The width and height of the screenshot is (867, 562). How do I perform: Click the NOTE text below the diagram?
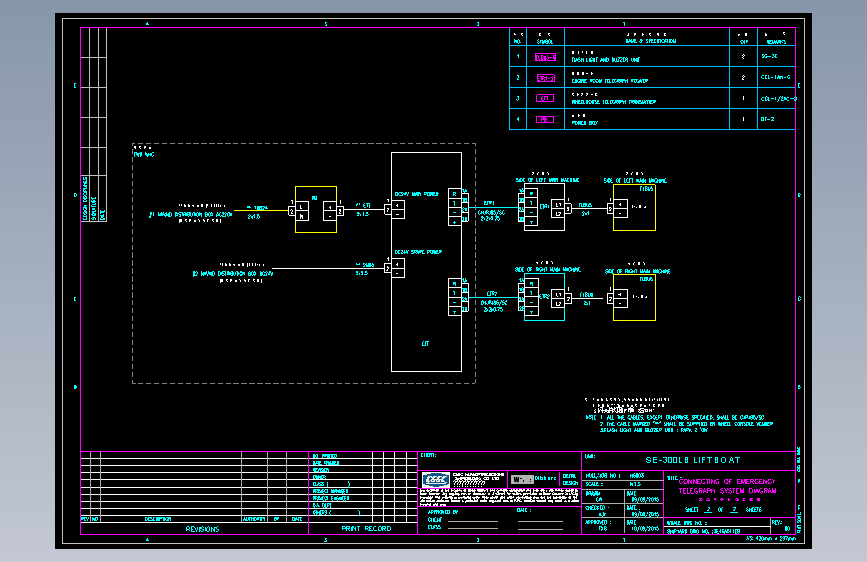679,424
